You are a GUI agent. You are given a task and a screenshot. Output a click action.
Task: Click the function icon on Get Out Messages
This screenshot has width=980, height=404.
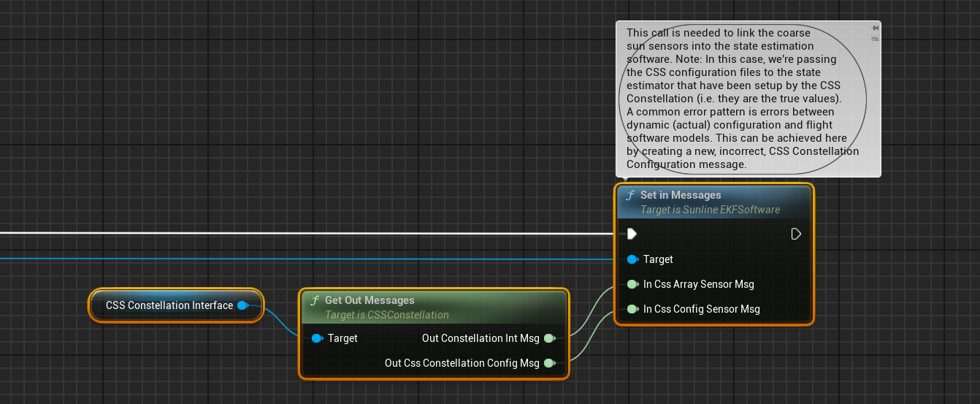[315, 300]
